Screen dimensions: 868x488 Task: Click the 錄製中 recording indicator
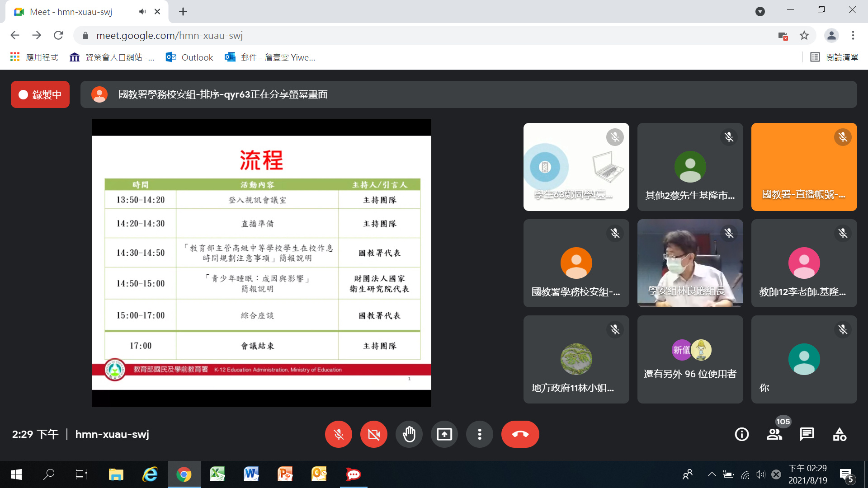coord(40,94)
